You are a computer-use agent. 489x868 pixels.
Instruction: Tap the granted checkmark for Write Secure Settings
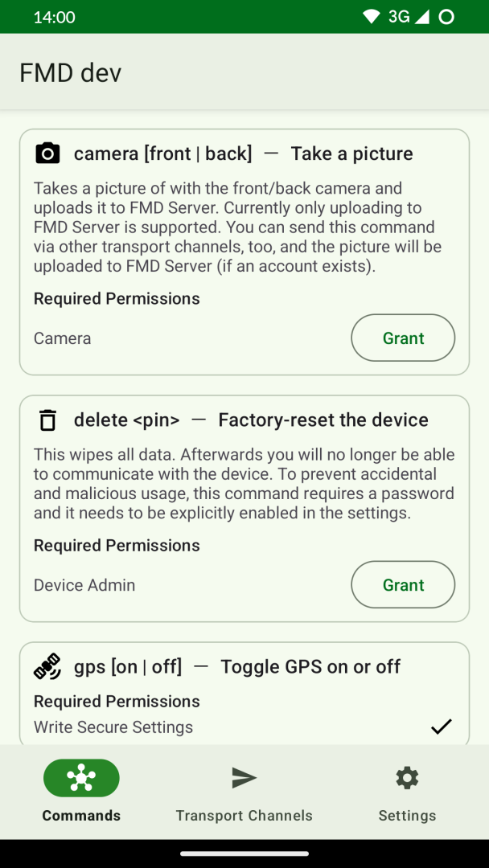[x=441, y=727]
